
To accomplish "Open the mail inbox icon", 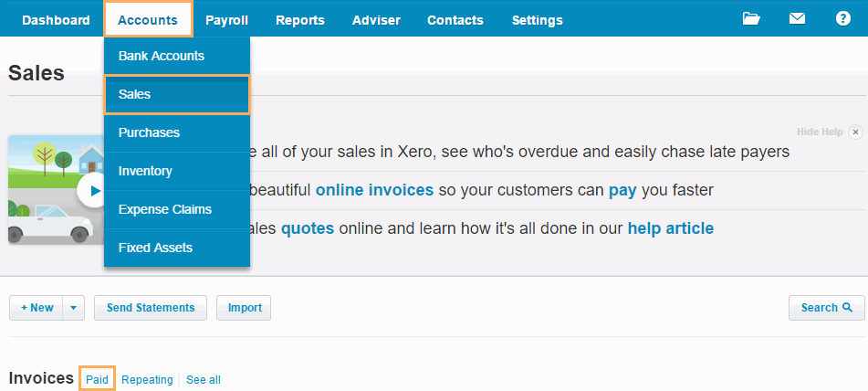I will pyautogui.click(x=797, y=19).
